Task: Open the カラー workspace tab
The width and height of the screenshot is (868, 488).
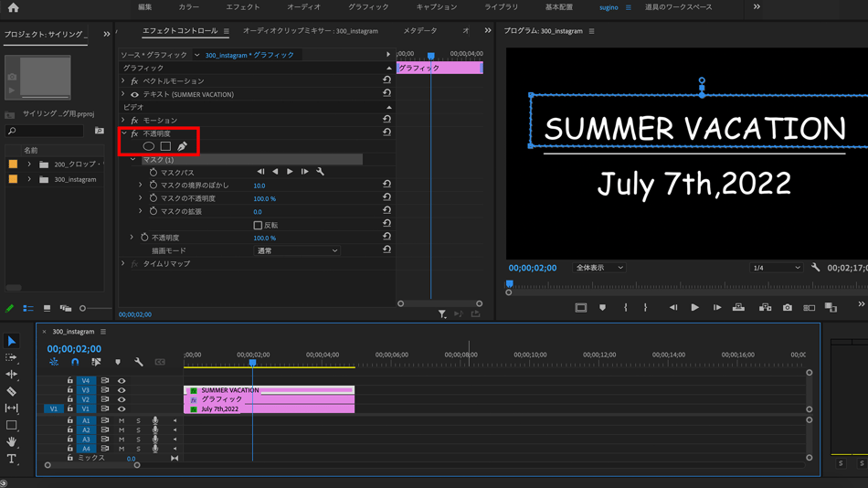Action: 189,7
